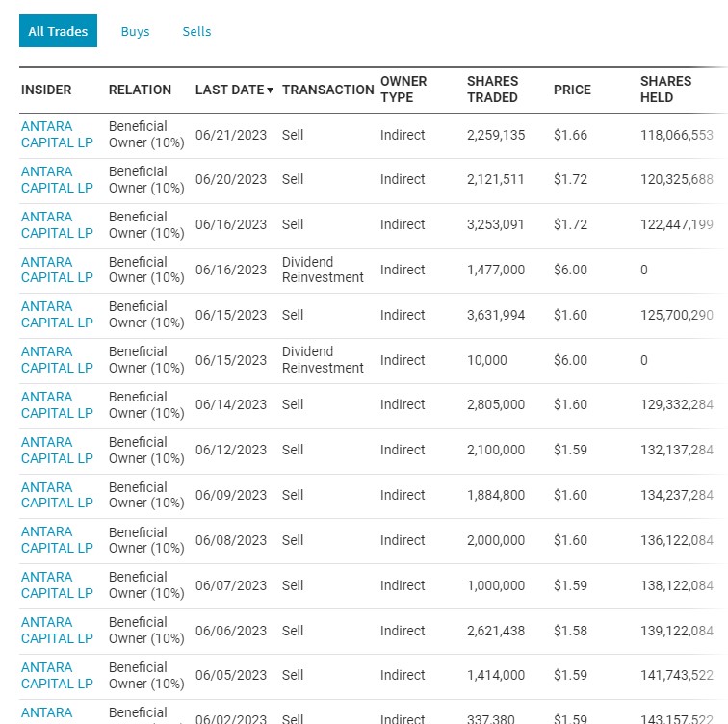
Task: Click the SHARES HELD column header
Action: tap(665, 90)
